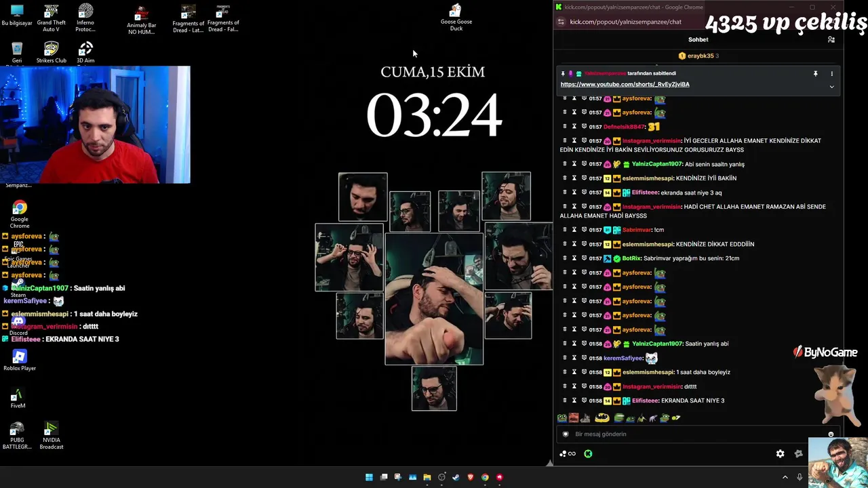Open Steam from the taskbar
This screenshot has height=488, width=868.
tap(456, 477)
